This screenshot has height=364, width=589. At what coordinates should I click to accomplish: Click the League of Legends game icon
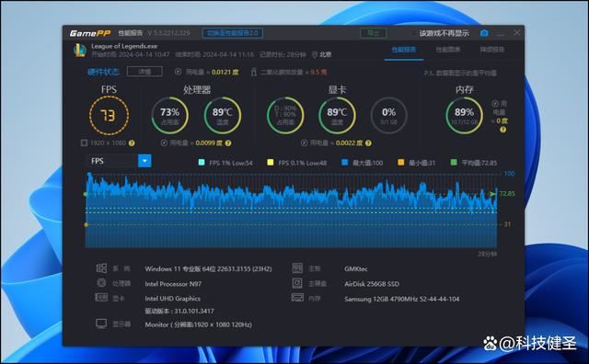(80, 51)
